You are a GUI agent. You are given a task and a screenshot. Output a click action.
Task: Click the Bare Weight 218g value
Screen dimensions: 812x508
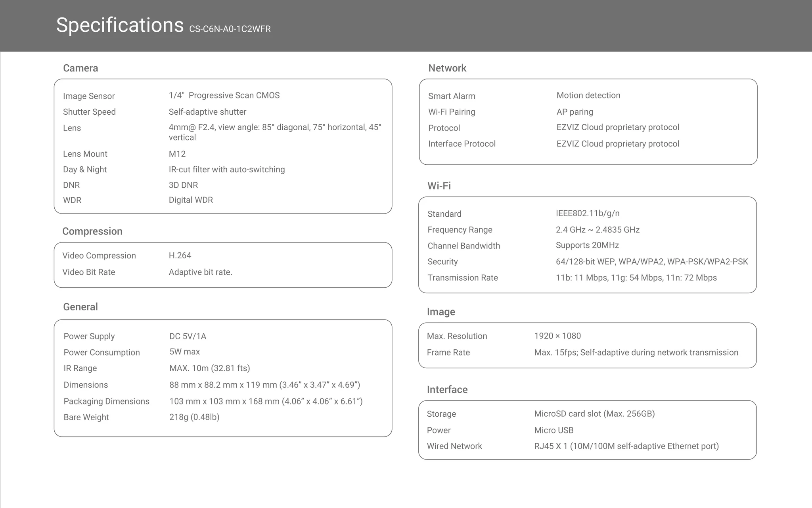click(194, 417)
